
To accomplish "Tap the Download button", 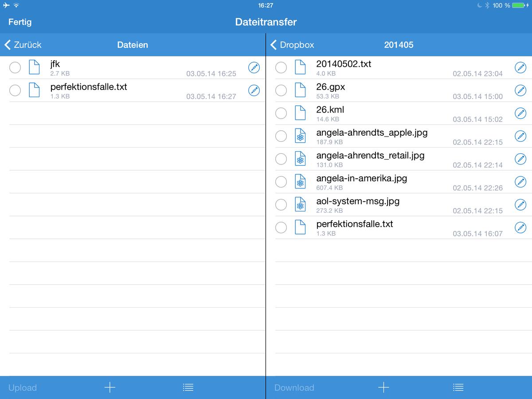I will (x=294, y=387).
